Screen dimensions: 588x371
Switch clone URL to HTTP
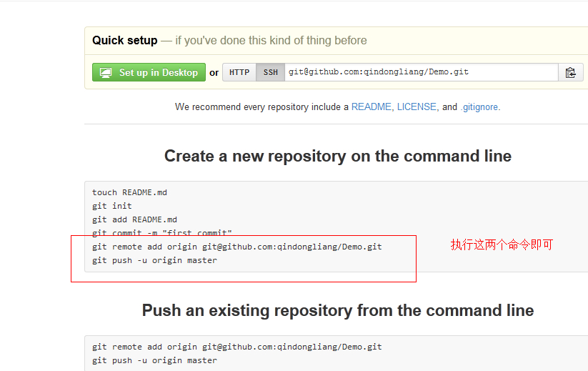239,72
